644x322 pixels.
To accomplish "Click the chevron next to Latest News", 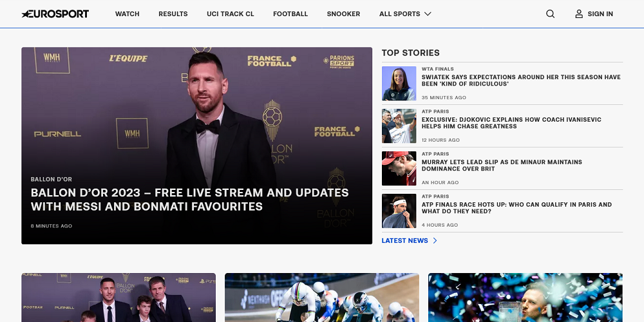I will (435, 241).
